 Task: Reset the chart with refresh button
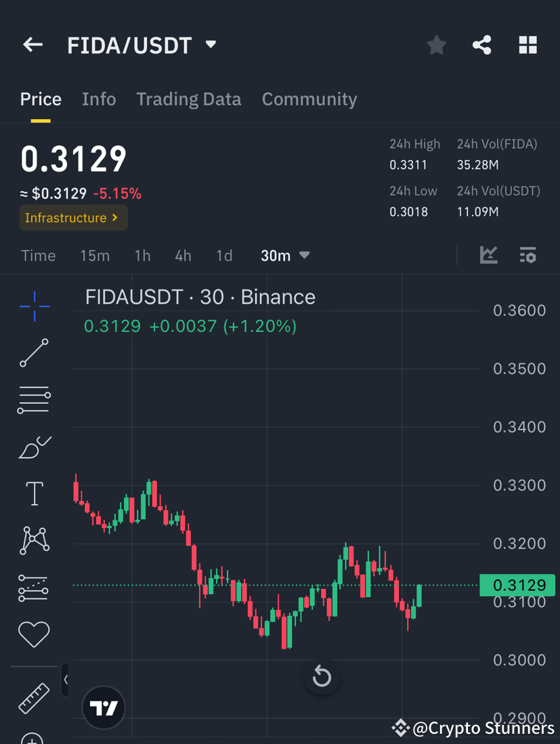[321, 676]
